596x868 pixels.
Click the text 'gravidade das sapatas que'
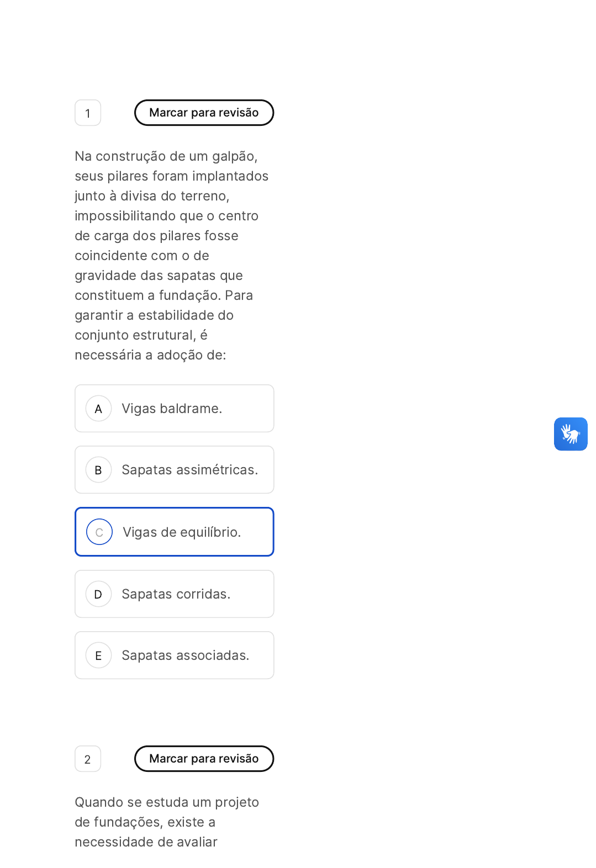click(x=159, y=276)
